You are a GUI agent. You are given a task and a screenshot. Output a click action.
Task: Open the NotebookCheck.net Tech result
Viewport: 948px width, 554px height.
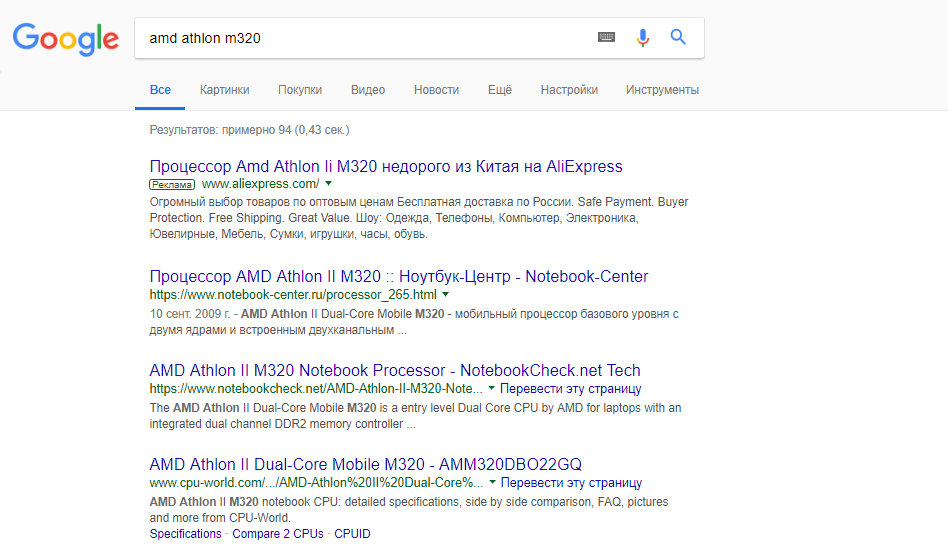point(395,370)
